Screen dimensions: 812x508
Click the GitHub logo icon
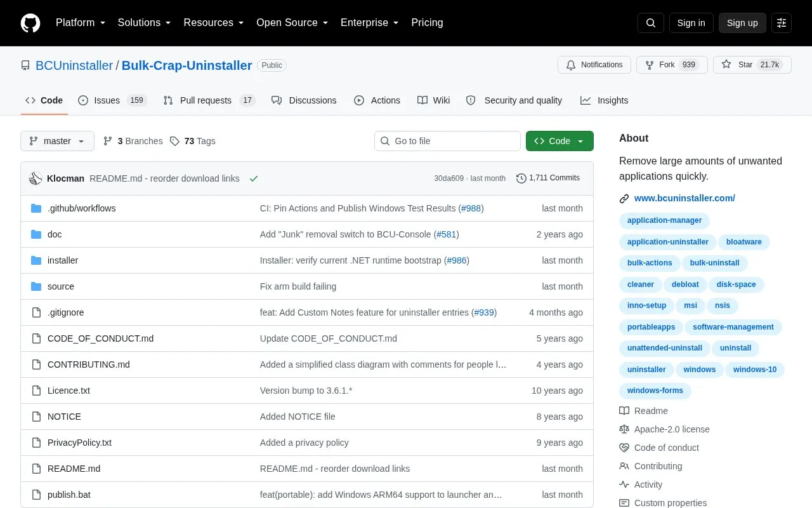(x=30, y=23)
